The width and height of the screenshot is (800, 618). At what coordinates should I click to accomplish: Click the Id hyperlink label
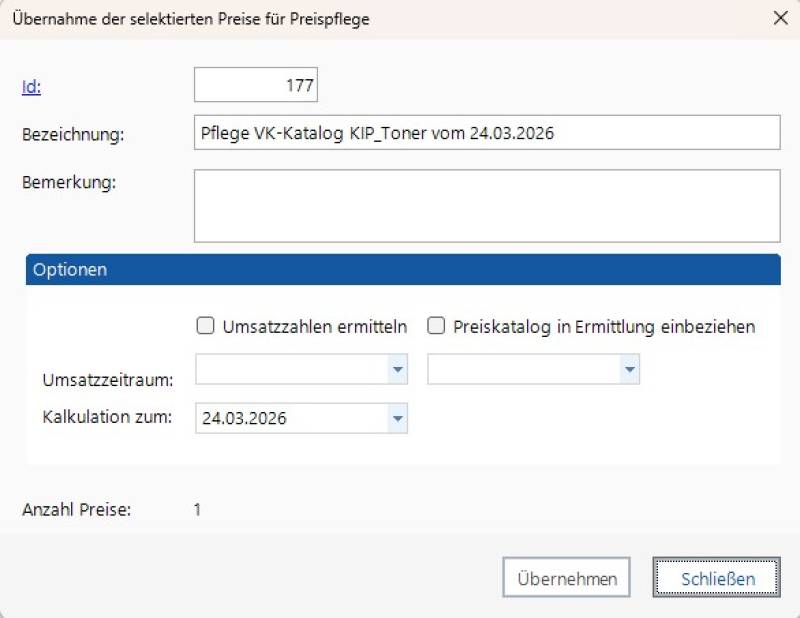coord(31,87)
